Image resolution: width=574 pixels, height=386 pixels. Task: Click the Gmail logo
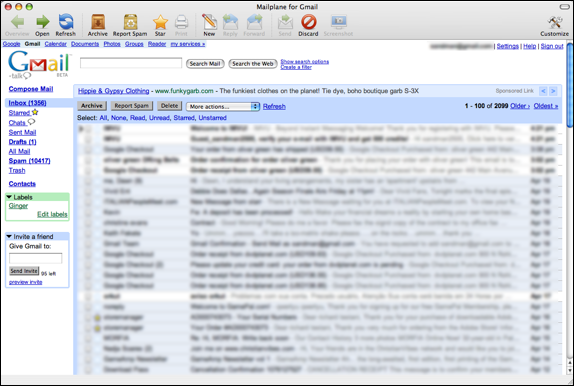pos(38,64)
